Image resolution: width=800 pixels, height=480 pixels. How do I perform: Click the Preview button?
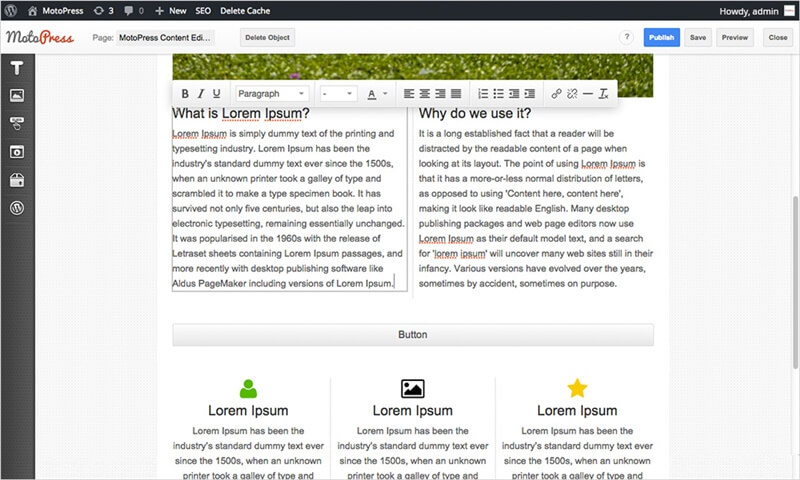coord(734,37)
